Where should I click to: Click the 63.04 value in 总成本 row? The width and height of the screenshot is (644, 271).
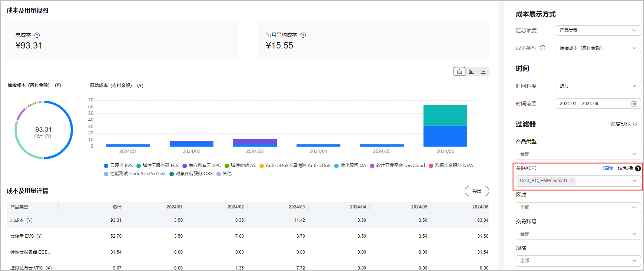[x=483, y=220]
